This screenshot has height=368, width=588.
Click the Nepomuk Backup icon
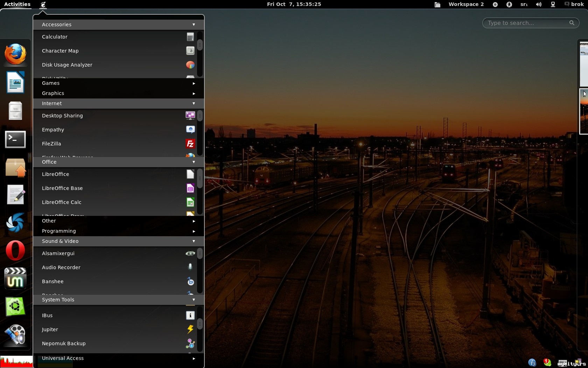(190, 343)
